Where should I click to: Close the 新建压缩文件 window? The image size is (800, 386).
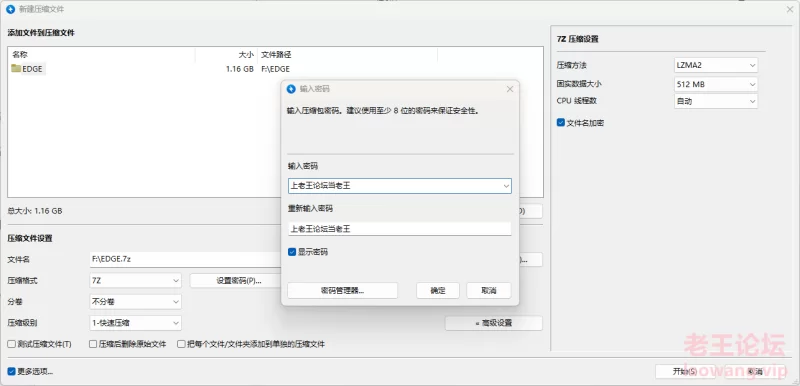coord(790,10)
